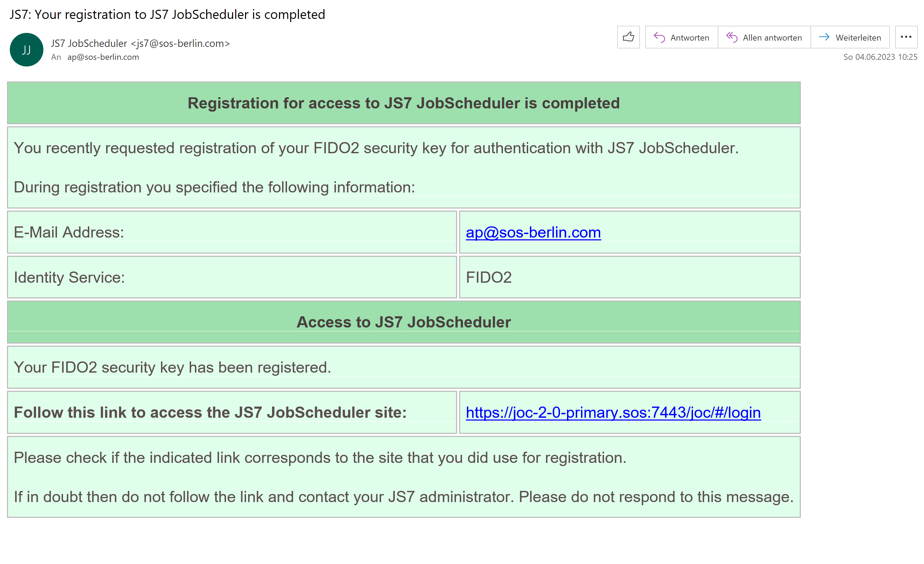Viewport: 924px width, 564px height.
Task: Forward the mail with Weiterleiten
Action: point(850,37)
